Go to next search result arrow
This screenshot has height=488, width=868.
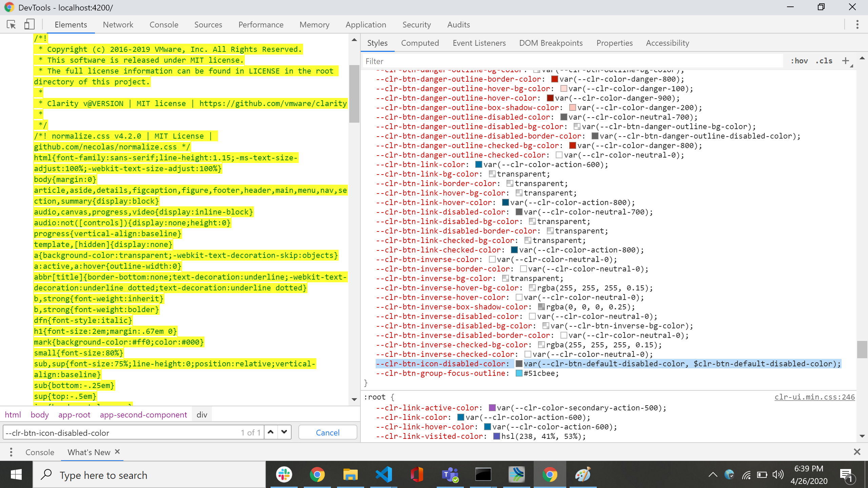click(x=284, y=432)
